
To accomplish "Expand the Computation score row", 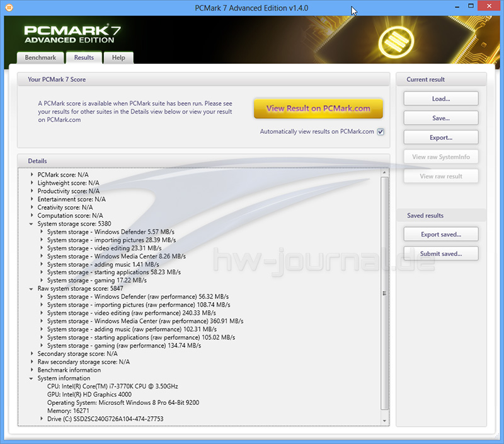I will click(x=32, y=215).
